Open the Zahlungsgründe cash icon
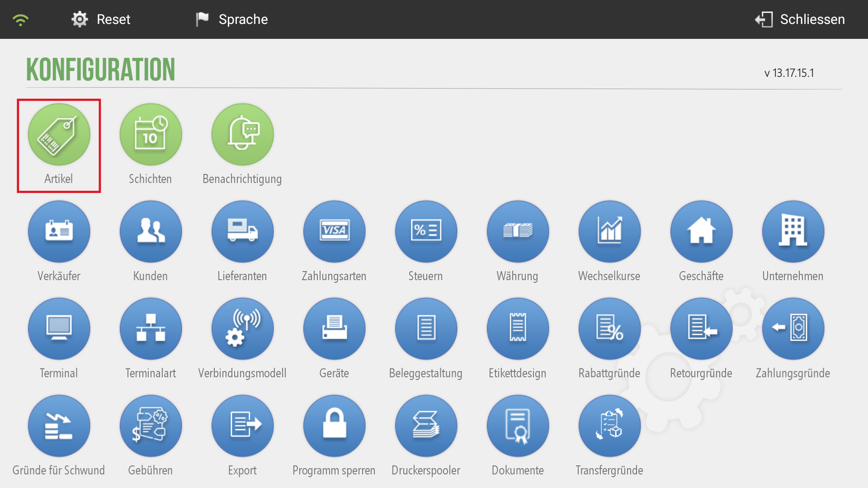The height and width of the screenshot is (488, 868). 793,329
